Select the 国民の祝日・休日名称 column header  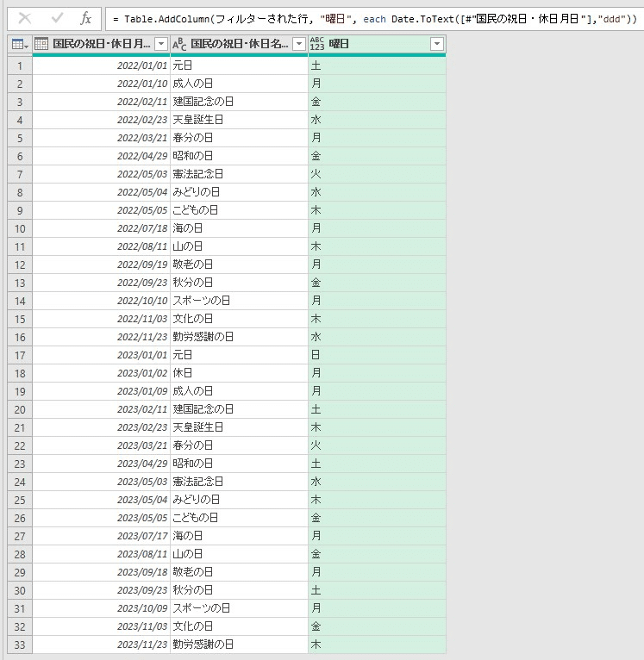[x=239, y=44]
